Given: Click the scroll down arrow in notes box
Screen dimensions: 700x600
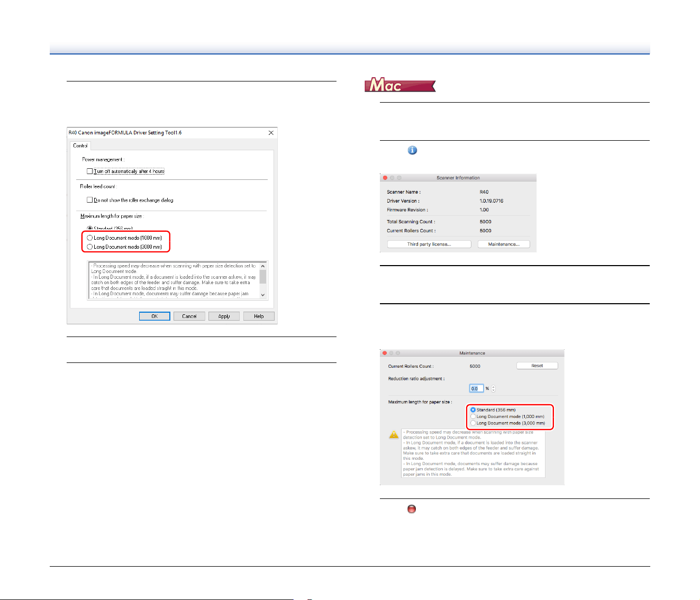Looking at the screenshot, I should pos(263,295).
